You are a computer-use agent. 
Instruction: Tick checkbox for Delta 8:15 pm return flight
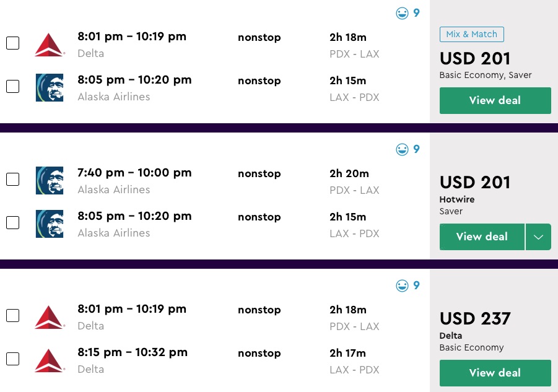point(12,359)
